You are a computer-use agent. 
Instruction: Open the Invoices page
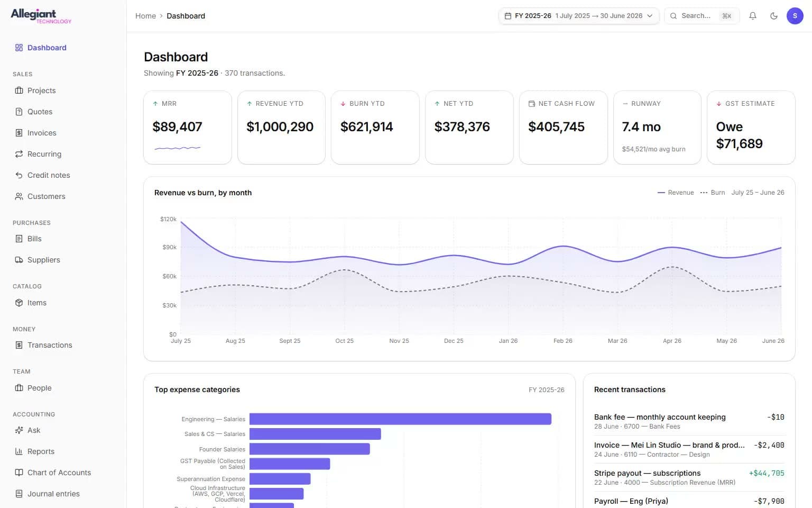click(42, 133)
